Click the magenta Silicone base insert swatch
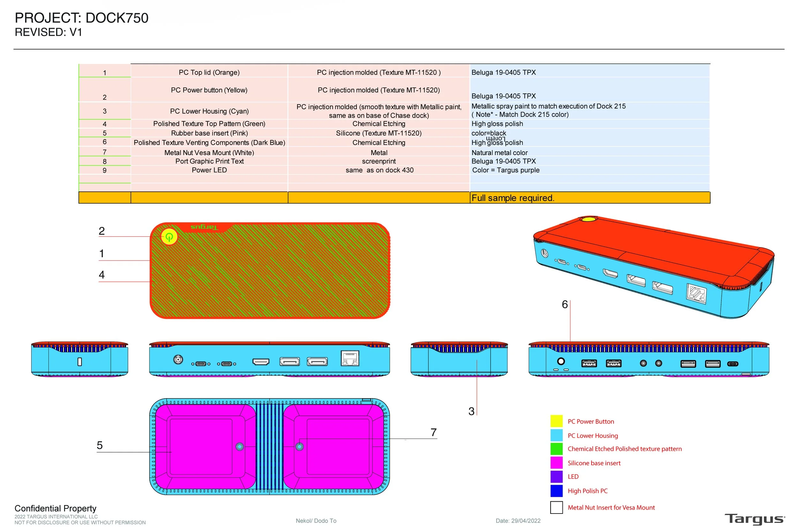The image size is (798, 532). coord(556,463)
